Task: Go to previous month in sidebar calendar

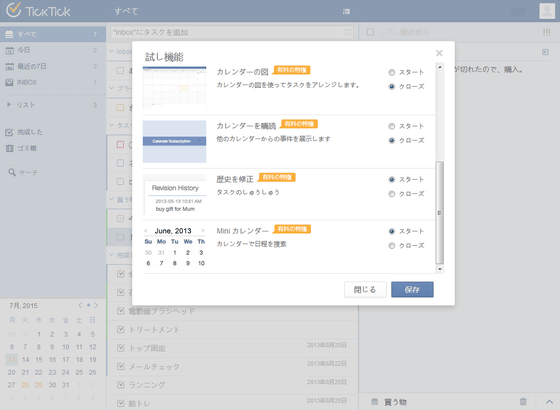Action: coord(80,305)
